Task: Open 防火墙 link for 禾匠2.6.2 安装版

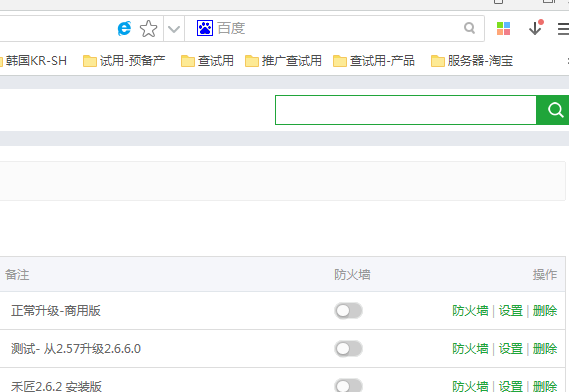Action: pos(470,386)
